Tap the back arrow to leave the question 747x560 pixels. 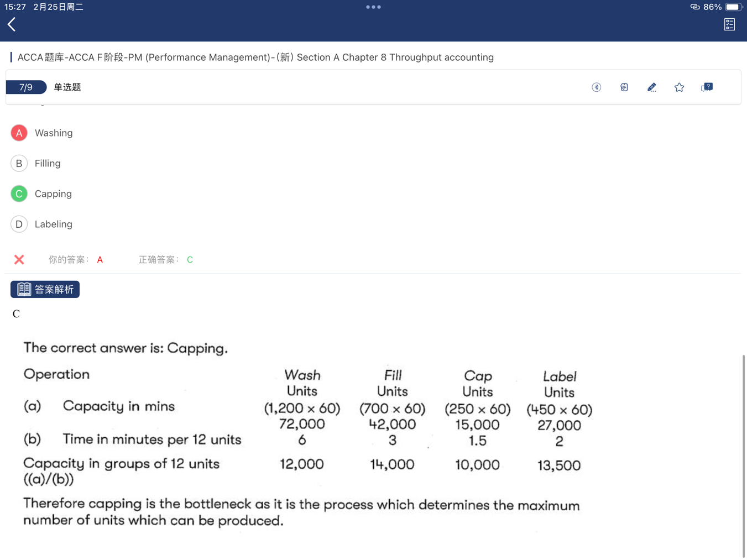coord(12,24)
